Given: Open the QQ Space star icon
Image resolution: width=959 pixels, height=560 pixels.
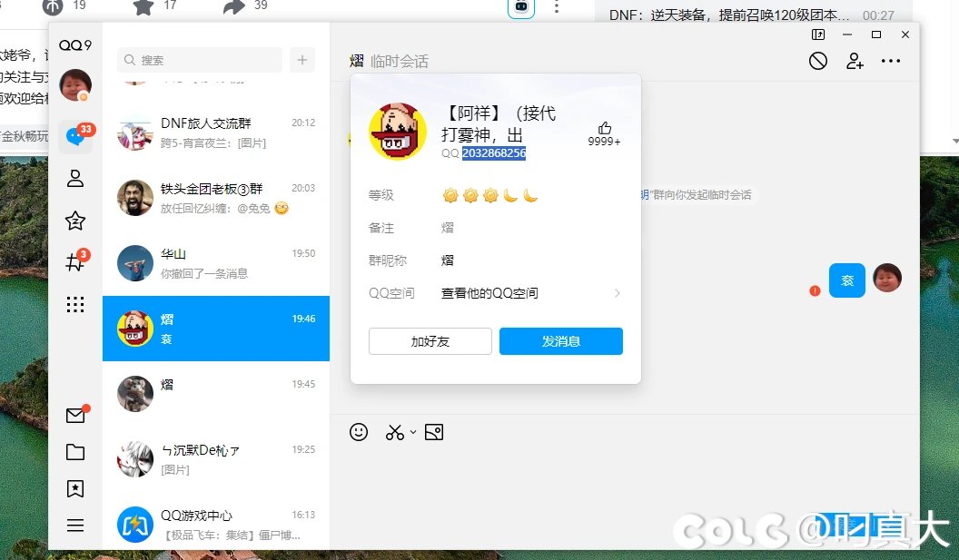Looking at the screenshot, I should [75, 221].
